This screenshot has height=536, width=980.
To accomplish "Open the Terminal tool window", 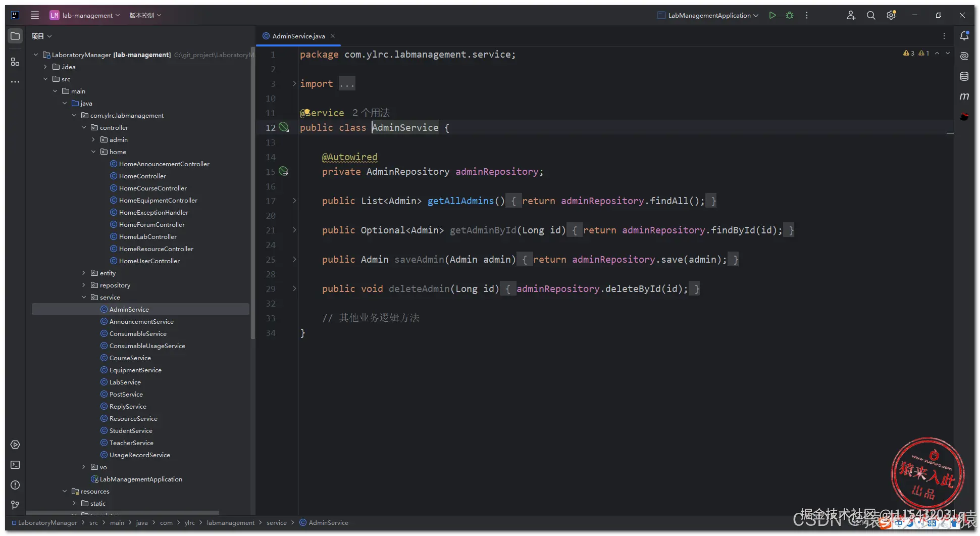I will point(15,465).
